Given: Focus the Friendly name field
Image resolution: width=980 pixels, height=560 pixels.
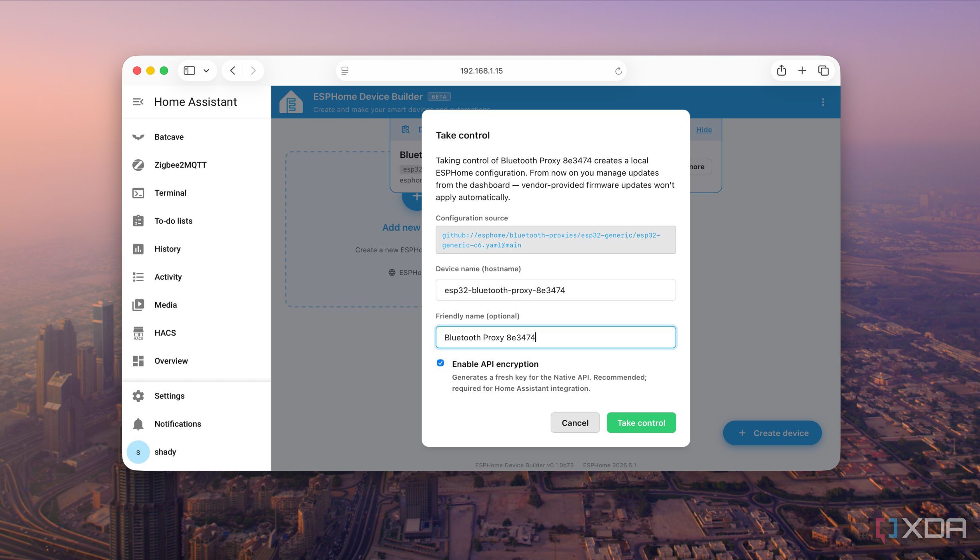Looking at the screenshot, I should pos(556,337).
